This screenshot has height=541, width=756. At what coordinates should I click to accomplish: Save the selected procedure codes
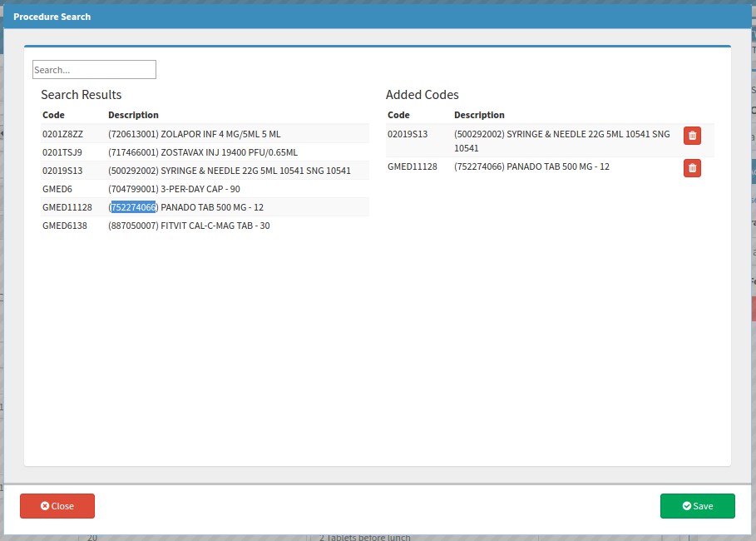click(x=697, y=506)
